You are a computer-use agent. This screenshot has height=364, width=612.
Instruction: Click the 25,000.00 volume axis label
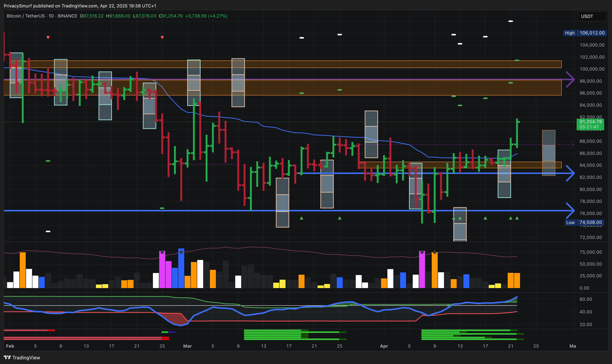(591, 276)
